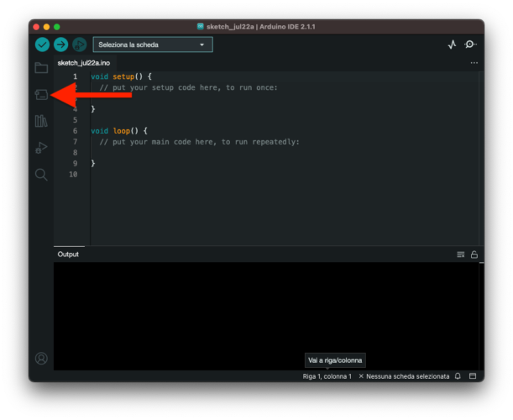Image resolution: width=513 pixels, height=420 pixels.
Task: Clear the output panel contents
Action: point(460,255)
